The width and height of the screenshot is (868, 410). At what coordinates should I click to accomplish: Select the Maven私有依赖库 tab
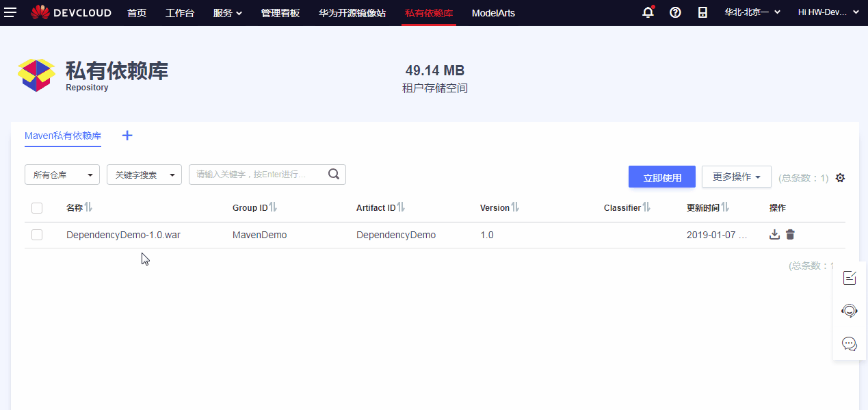(x=62, y=136)
